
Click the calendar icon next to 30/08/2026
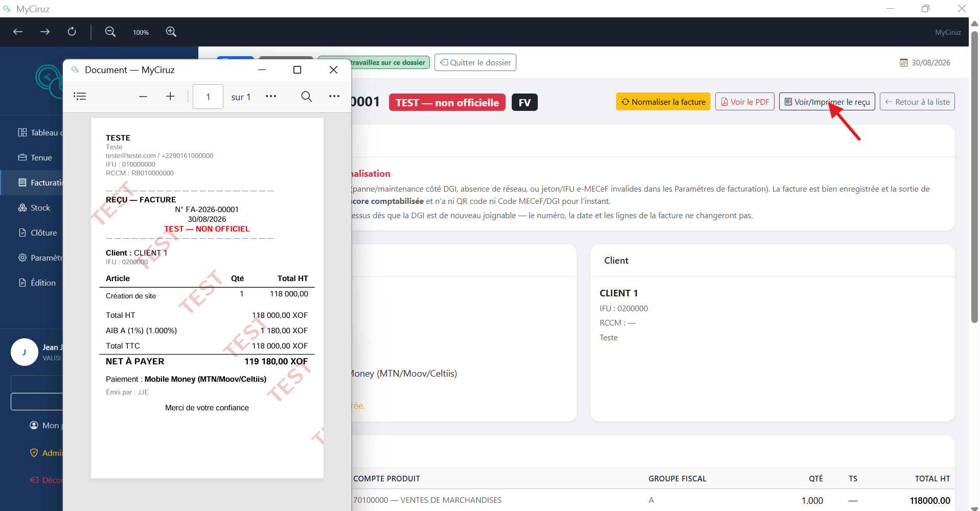click(904, 62)
